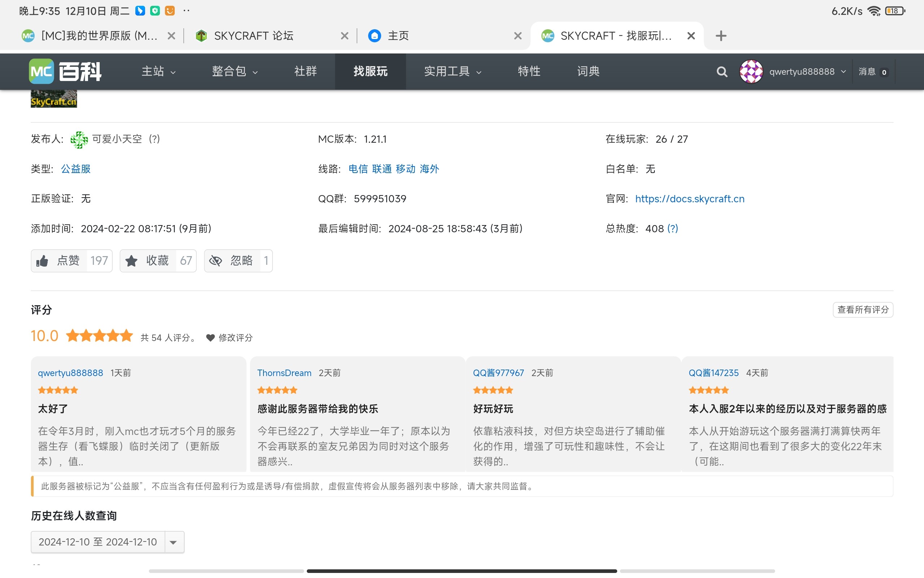The height and width of the screenshot is (578, 924).
Task: Click the overall five-star rating display
Action: point(99,336)
